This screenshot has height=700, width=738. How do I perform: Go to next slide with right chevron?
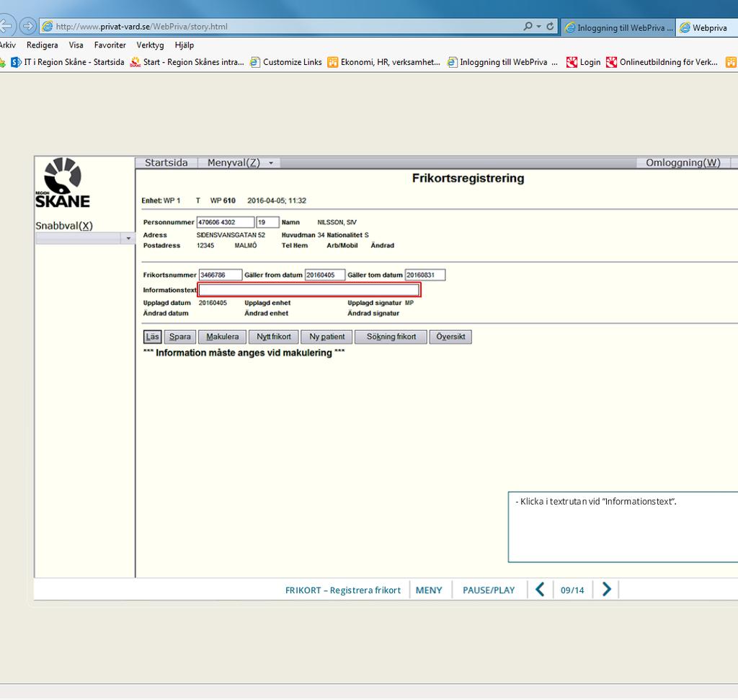[607, 590]
